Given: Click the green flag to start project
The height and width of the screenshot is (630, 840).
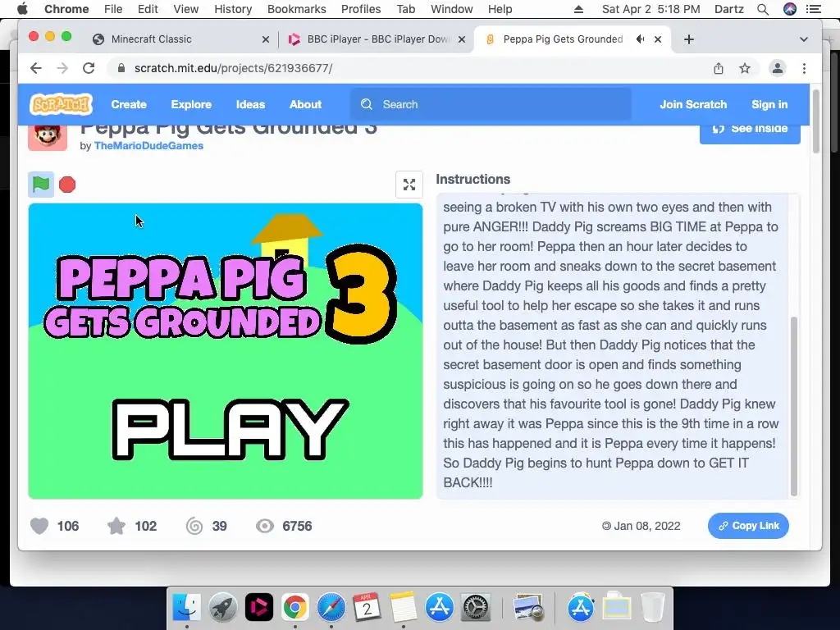Looking at the screenshot, I should 41,185.
